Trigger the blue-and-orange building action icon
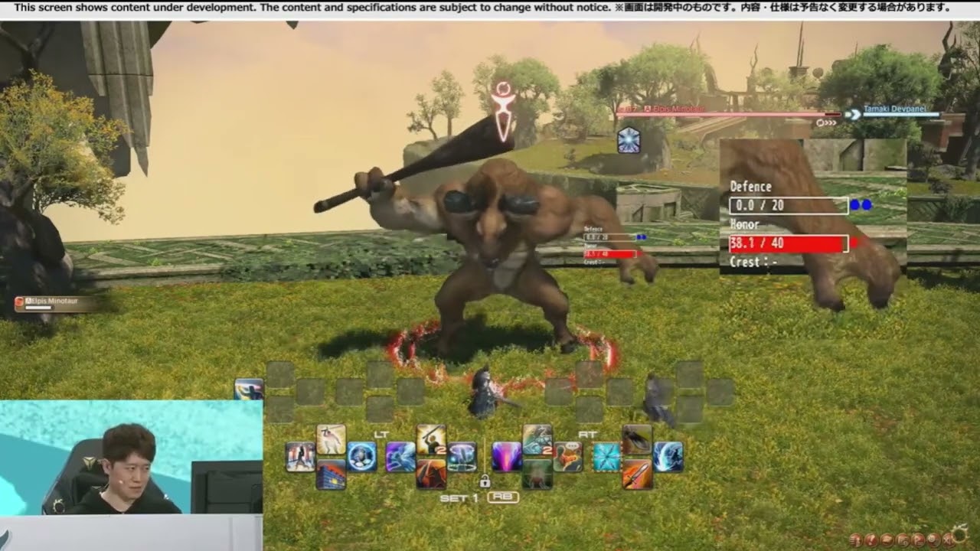The width and height of the screenshot is (980, 551). point(331,474)
